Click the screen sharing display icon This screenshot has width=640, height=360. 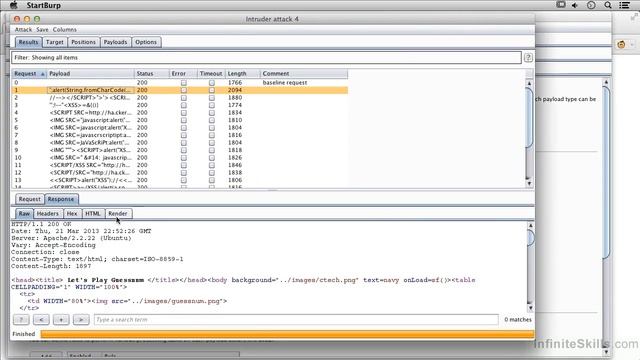[x=561, y=5]
